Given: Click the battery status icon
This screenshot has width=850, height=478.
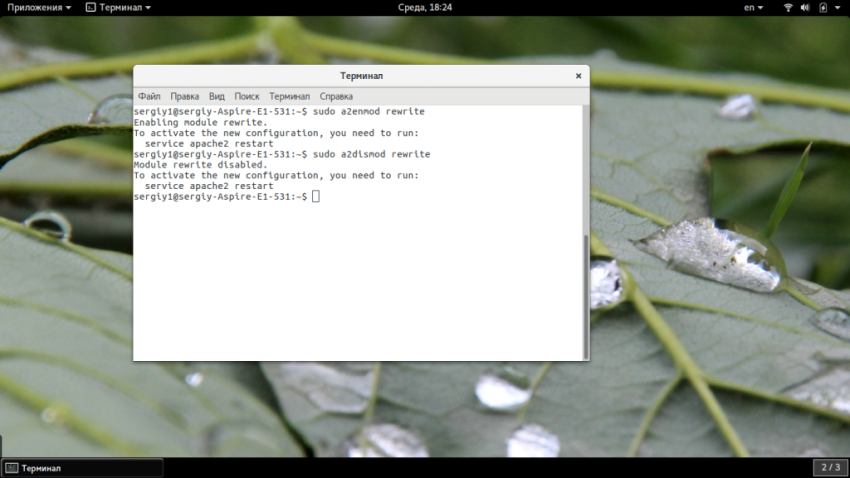Looking at the screenshot, I should tap(822, 7).
